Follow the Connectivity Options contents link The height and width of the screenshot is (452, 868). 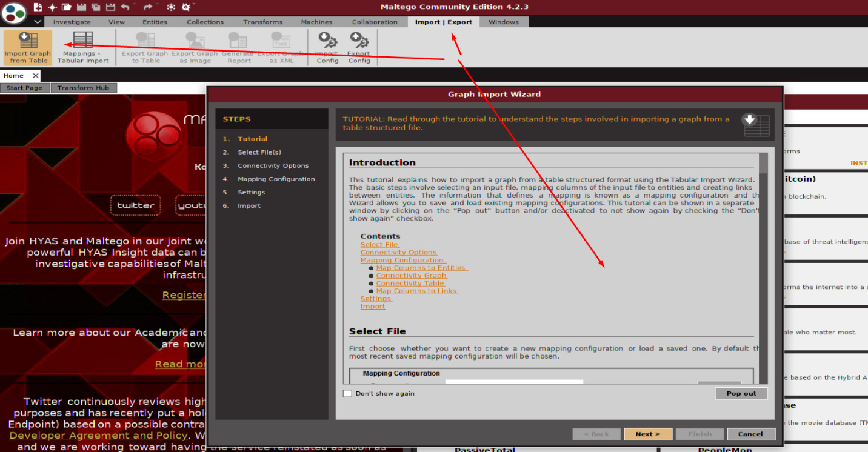pos(398,252)
